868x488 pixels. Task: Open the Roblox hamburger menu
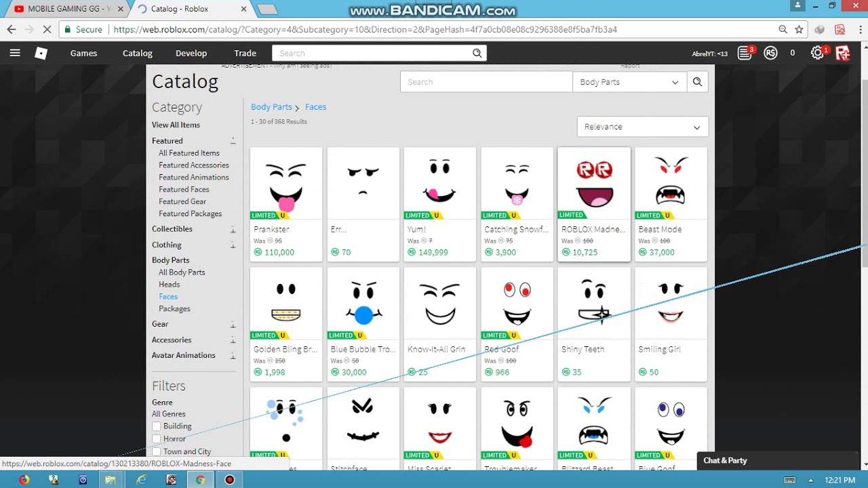15,53
